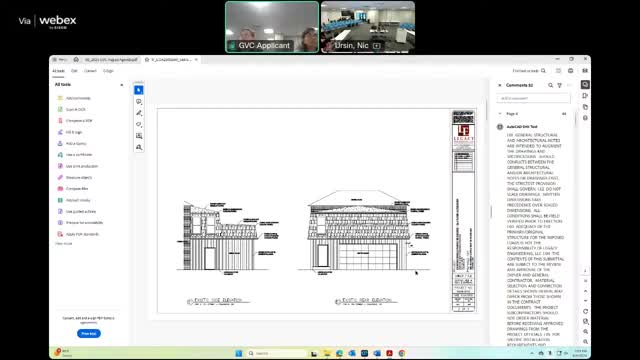Click the GVC Applicant video thumbnail

tap(272, 27)
